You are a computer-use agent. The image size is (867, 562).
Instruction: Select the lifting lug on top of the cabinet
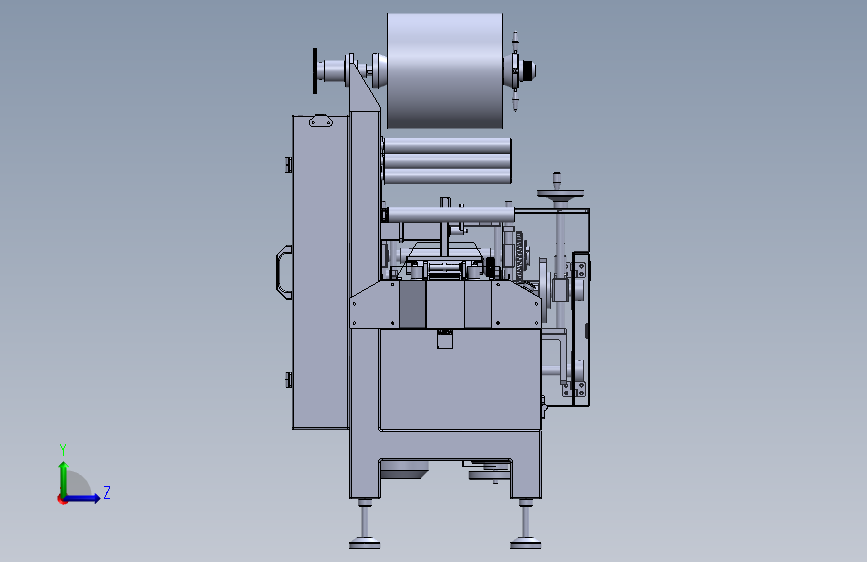[321, 121]
